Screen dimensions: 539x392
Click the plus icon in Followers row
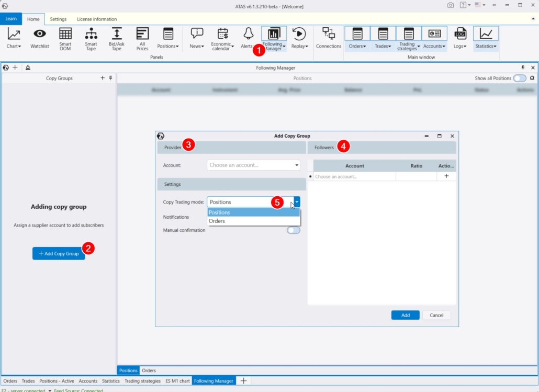click(446, 176)
